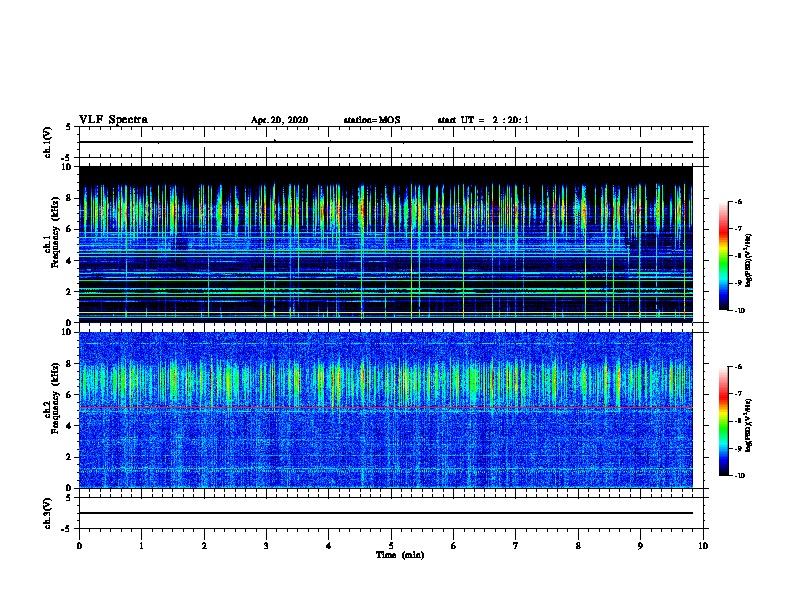Click the time axis tick label "8"
792x612 pixels.
(x=578, y=546)
